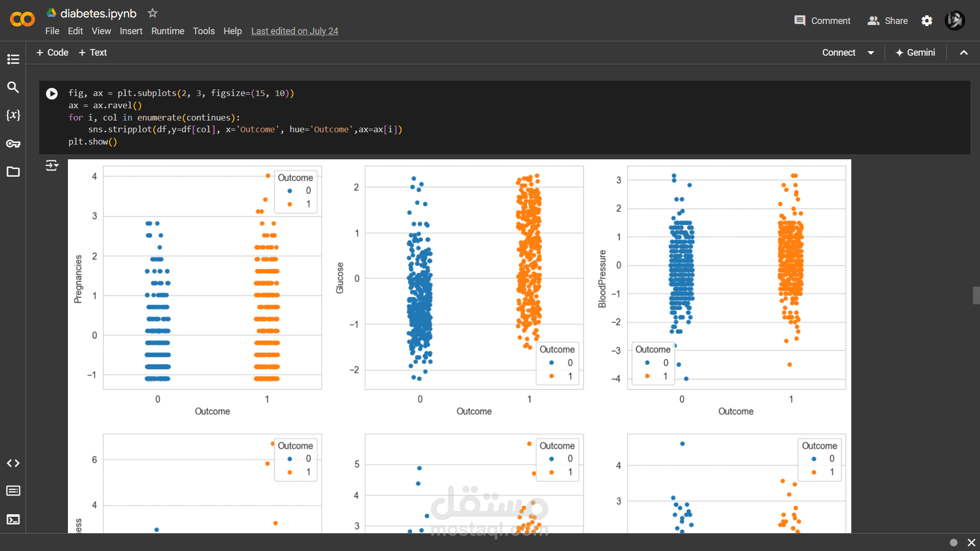This screenshot has height=551, width=980.
Task: Open the Comment panel
Action: point(822,21)
